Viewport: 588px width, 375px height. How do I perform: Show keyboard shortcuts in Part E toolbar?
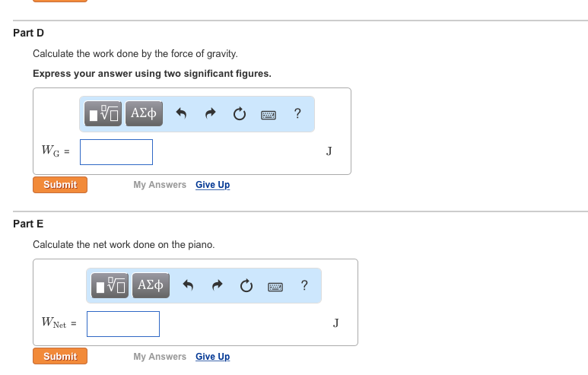click(x=275, y=287)
